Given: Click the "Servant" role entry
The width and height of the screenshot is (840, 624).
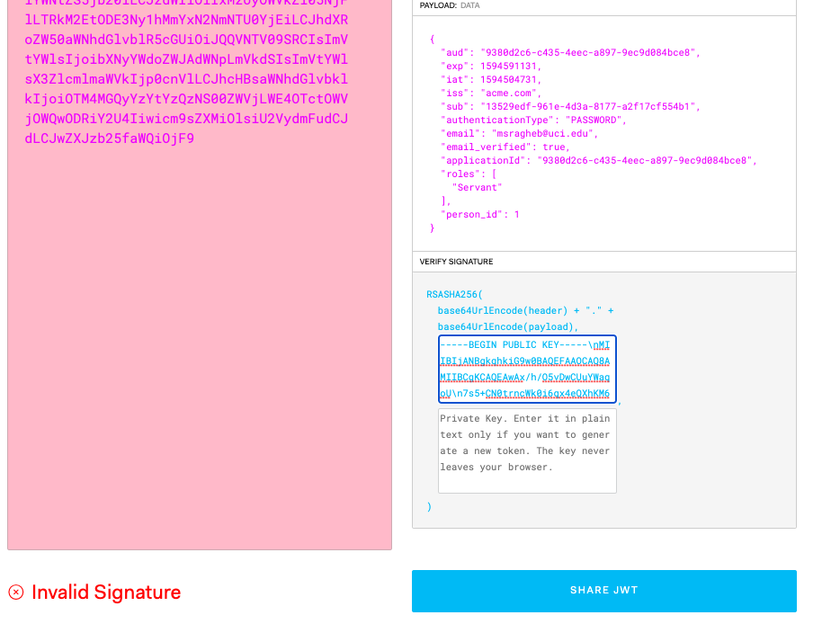Looking at the screenshot, I should tap(477, 187).
